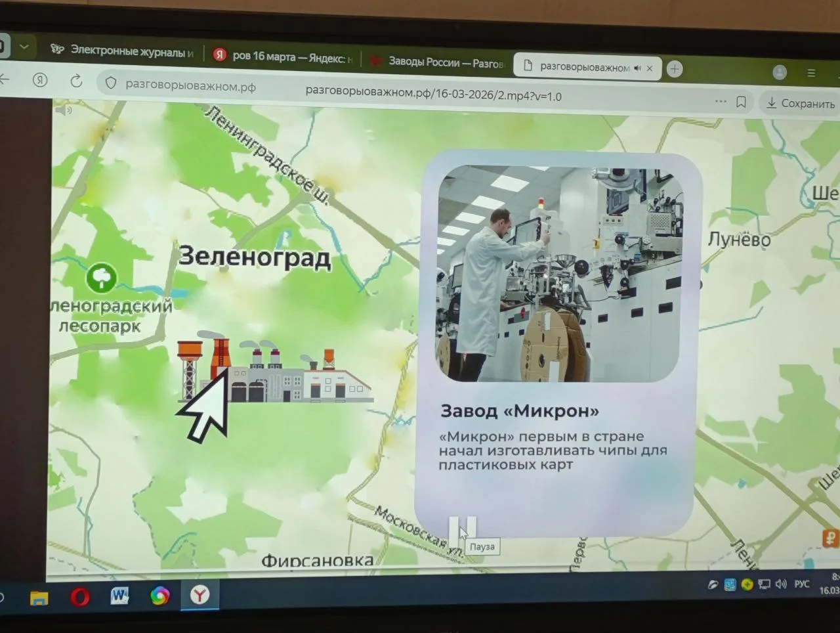Select Yandex Browser in the taskbar

199,595
